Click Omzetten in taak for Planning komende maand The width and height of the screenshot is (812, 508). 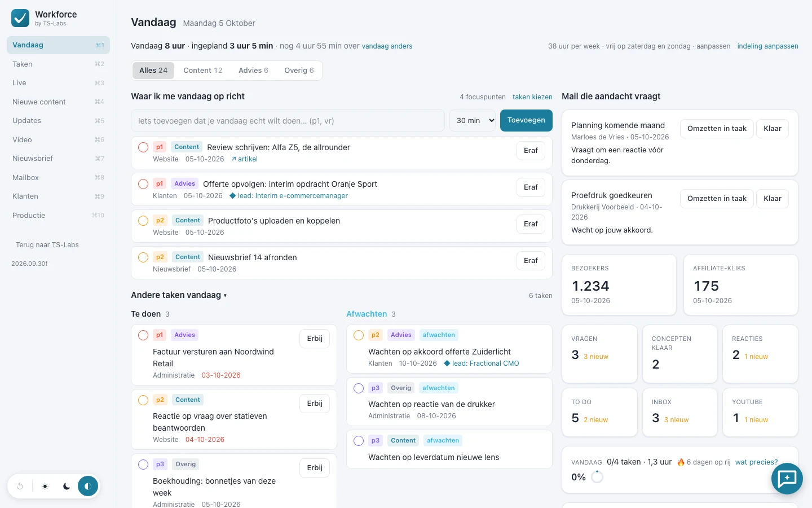click(x=717, y=129)
